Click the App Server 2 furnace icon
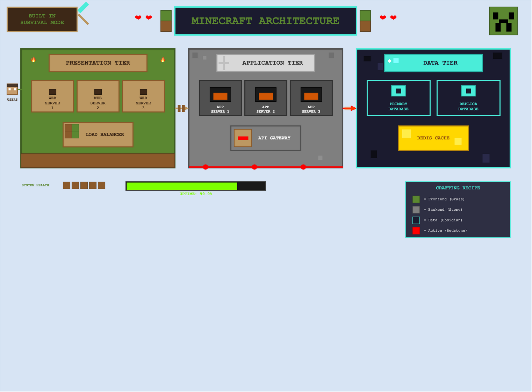532x392 pixels. pyautogui.click(x=266, y=94)
